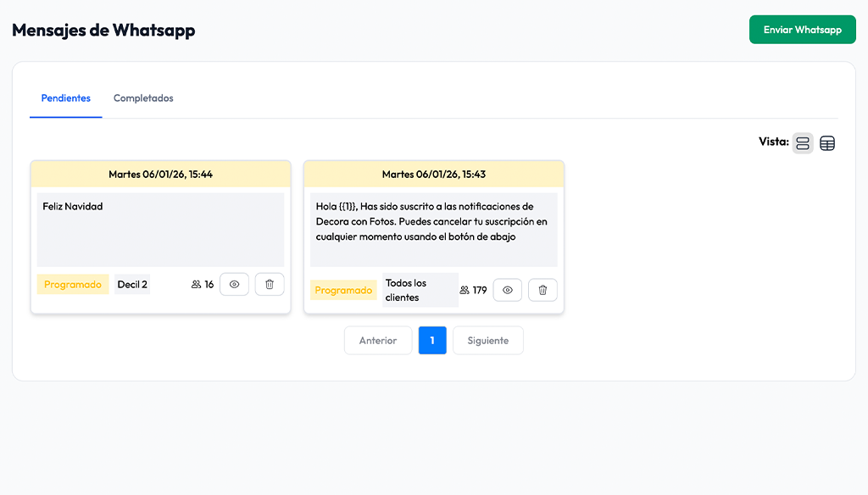The image size is (868, 495).
Task: Click Programado status badge on Feliz Navidad card
Action: click(x=73, y=285)
